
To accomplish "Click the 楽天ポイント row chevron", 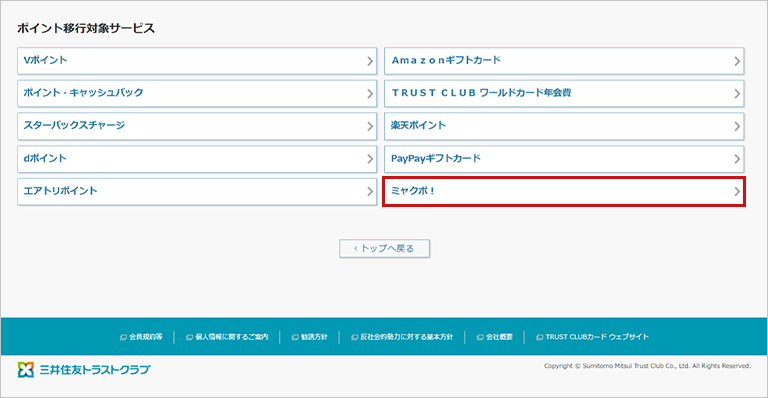I will pyautogui.click(x=737, y=126).
